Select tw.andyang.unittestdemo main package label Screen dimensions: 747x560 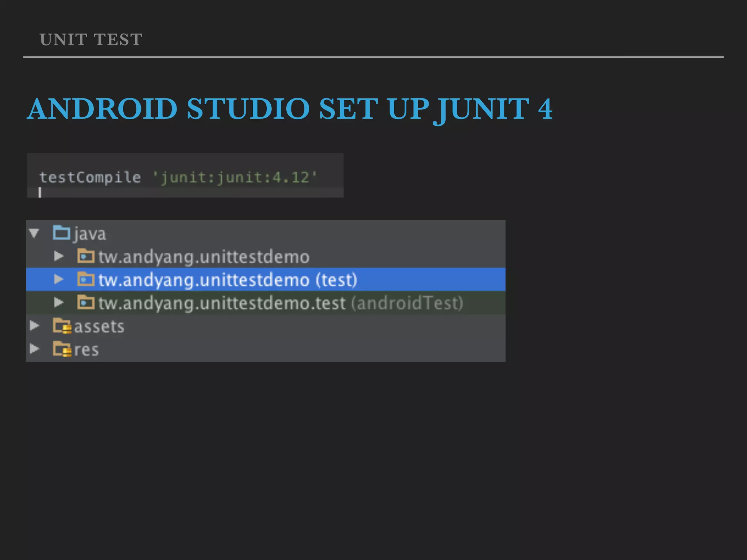pos(204,257)
